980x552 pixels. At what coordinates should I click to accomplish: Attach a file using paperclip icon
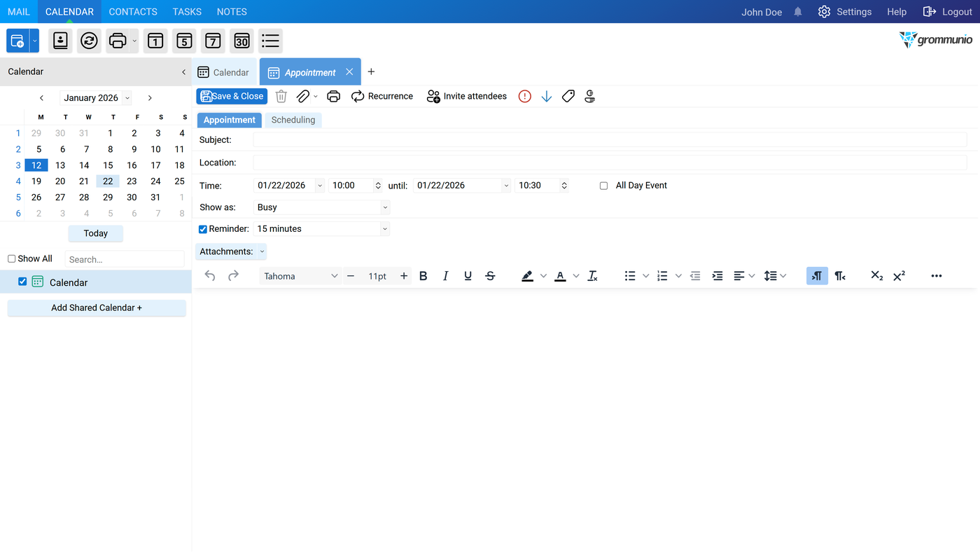302,97
